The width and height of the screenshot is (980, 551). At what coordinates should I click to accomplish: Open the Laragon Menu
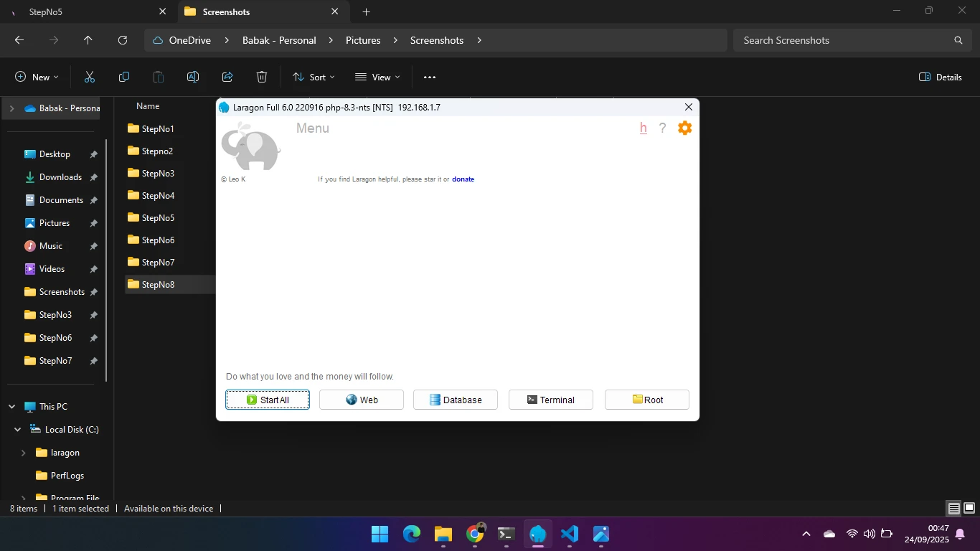tap(313, 128)
